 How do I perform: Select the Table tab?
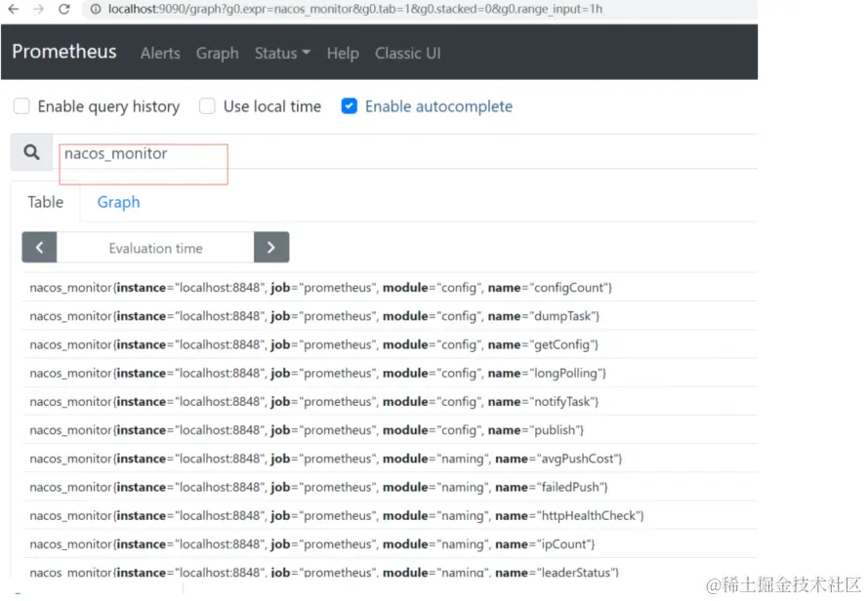[x=46, y=202]
